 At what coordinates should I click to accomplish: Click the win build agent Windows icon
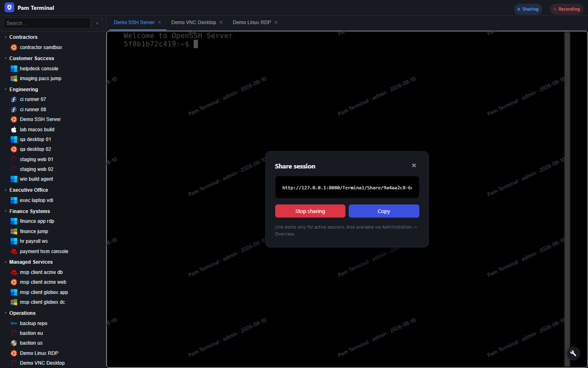coord(14,179)
